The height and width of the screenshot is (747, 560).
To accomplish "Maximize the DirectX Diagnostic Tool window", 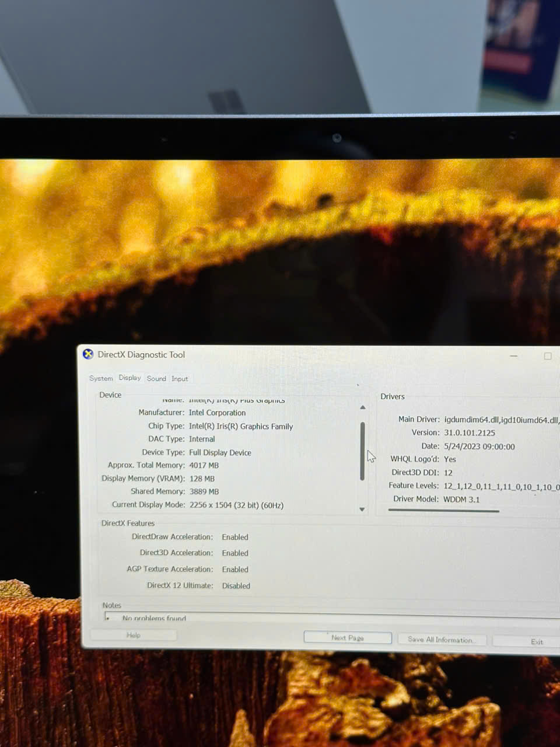I will pos(548,356).
